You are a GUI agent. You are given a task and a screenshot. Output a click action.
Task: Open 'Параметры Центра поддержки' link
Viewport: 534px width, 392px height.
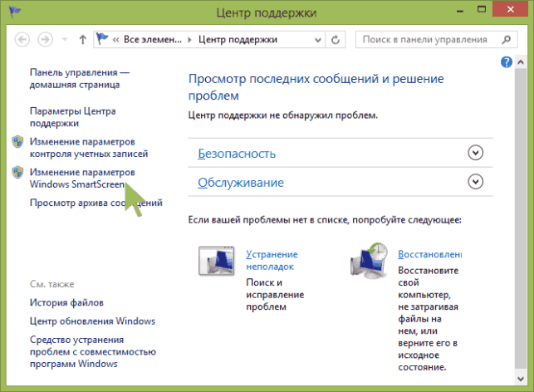point(72,117)
